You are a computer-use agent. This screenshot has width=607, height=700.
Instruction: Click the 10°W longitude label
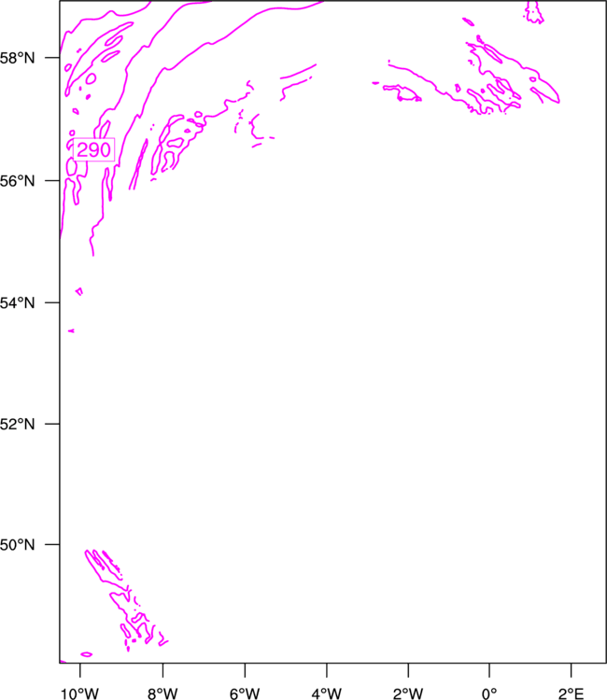point(80,693)
